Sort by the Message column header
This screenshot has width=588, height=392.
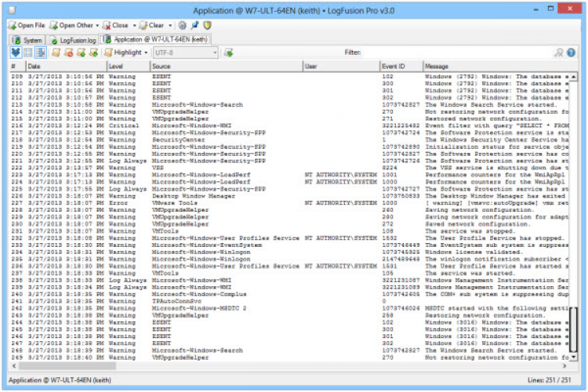click(499, 67)
